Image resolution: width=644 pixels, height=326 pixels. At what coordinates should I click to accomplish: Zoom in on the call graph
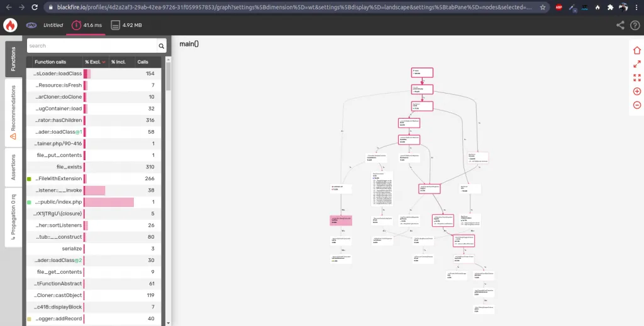tap(636, 92)
